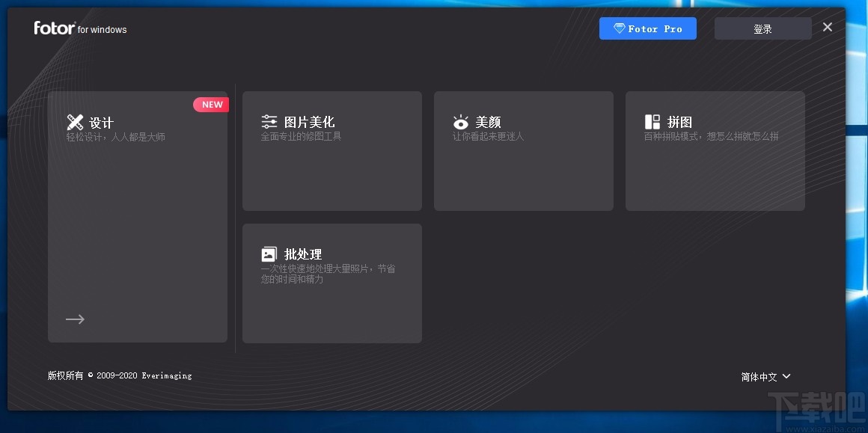
Task: Open the 简体中文 language dropdown
Action: 759,376
